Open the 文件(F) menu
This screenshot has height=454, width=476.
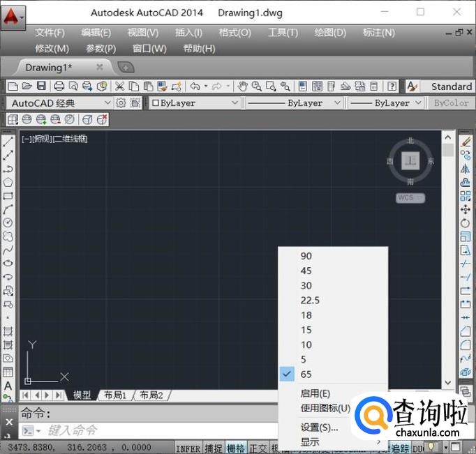(50, 33)
